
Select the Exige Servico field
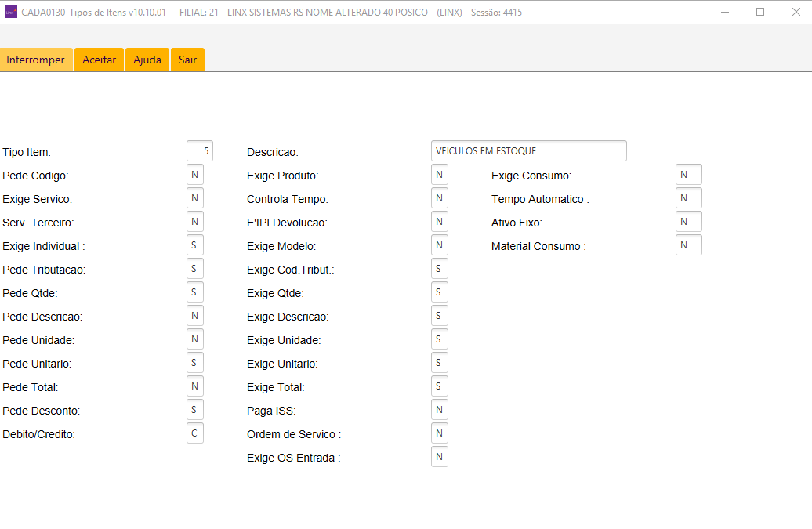195,198
